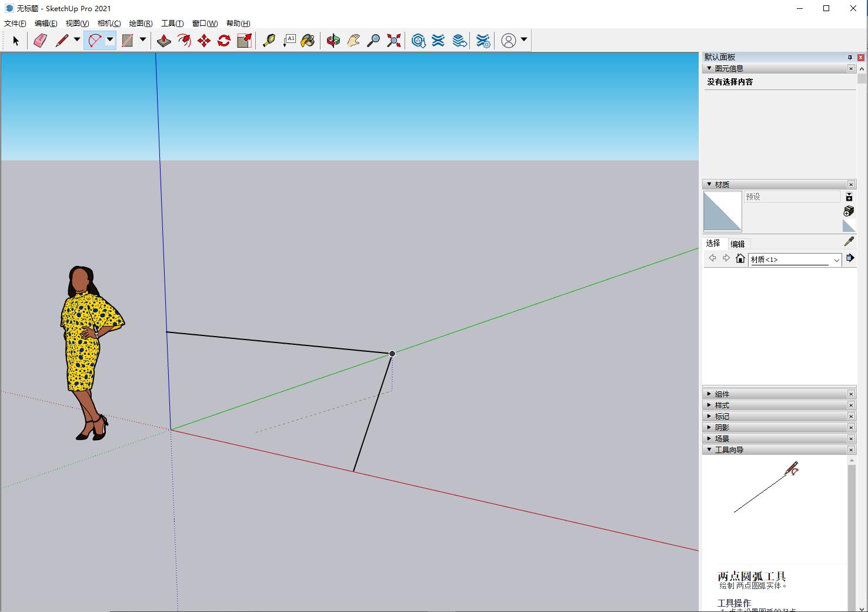Viewport: 868px width, 612px height.
Task: Set default material via small swatch
Action: (849, 226)
